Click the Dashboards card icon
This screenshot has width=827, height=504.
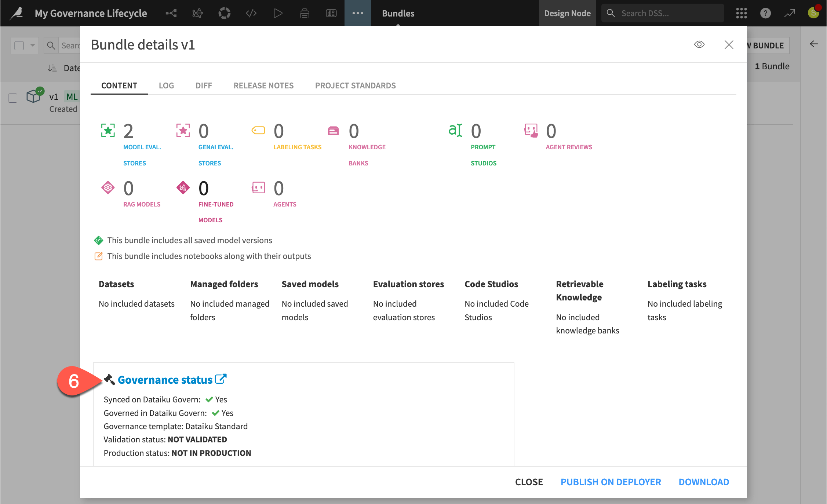pos(331,13)
